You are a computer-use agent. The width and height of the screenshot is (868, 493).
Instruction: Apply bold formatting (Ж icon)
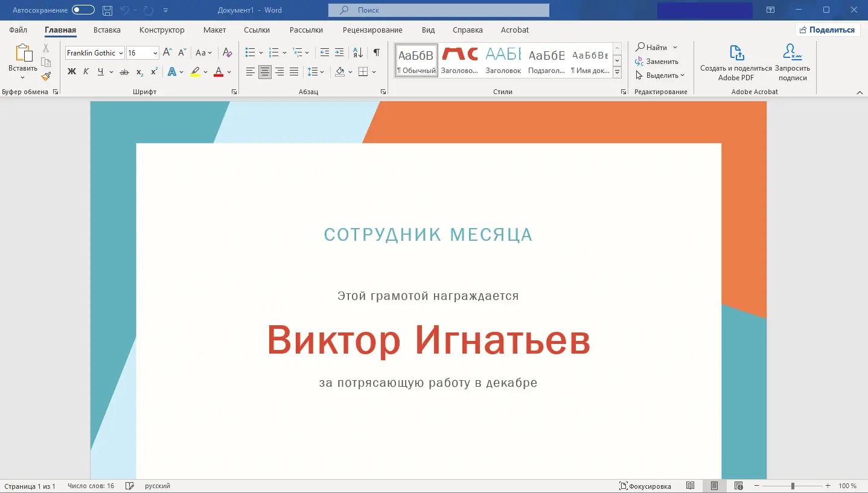point(72,71)
